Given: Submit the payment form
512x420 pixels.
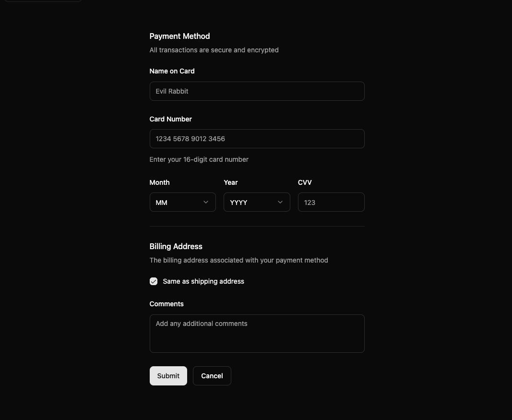Looking at the screenshot, I should pyautogui.click(x=168, y=376).
